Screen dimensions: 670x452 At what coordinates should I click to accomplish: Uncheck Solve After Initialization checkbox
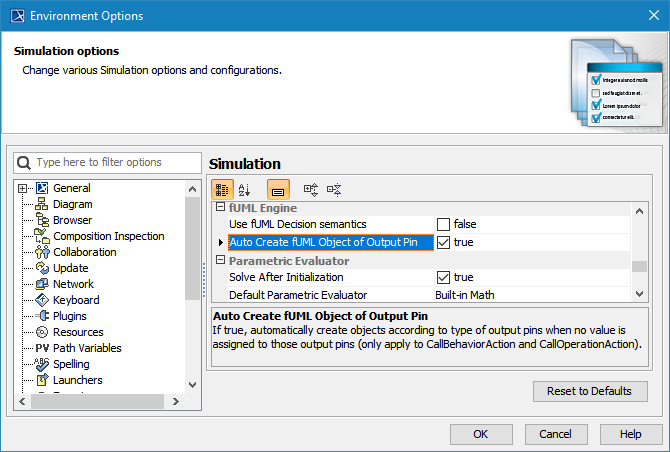[x=443, y=277]
